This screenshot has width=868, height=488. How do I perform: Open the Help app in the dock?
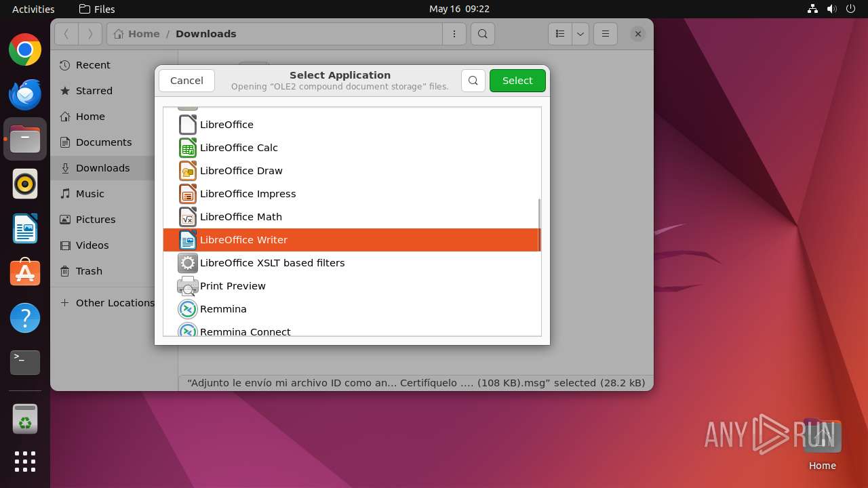click(25, 317)
